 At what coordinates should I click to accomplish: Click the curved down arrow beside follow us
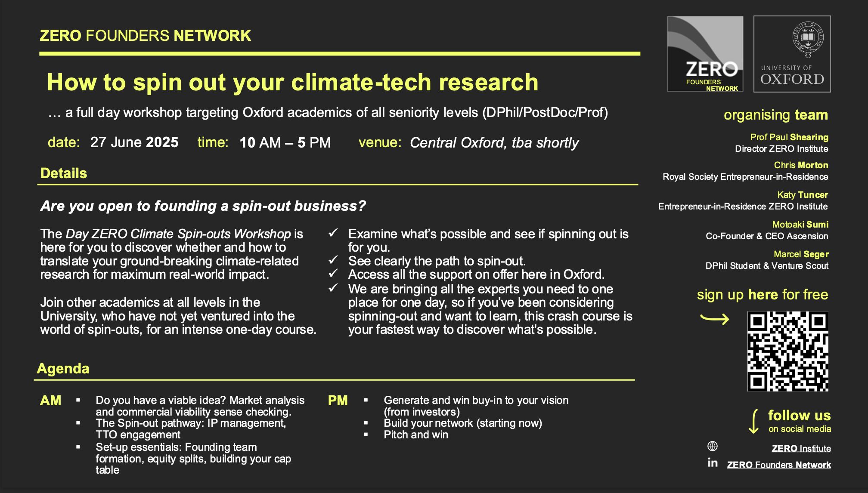click(x=754, y=422)
